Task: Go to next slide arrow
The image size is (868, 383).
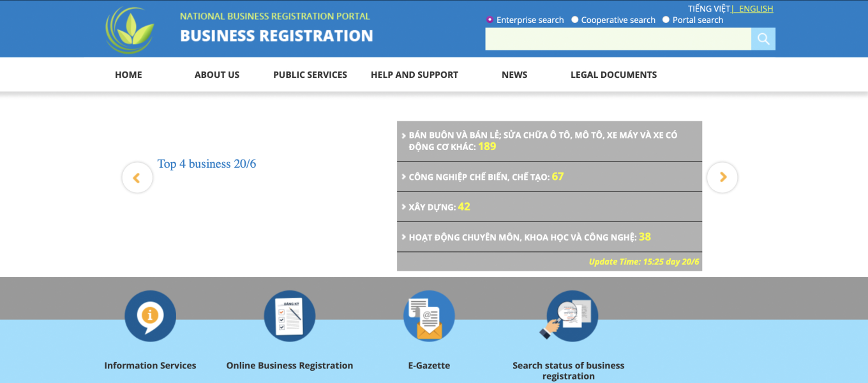Action: [x=722, y=177]
